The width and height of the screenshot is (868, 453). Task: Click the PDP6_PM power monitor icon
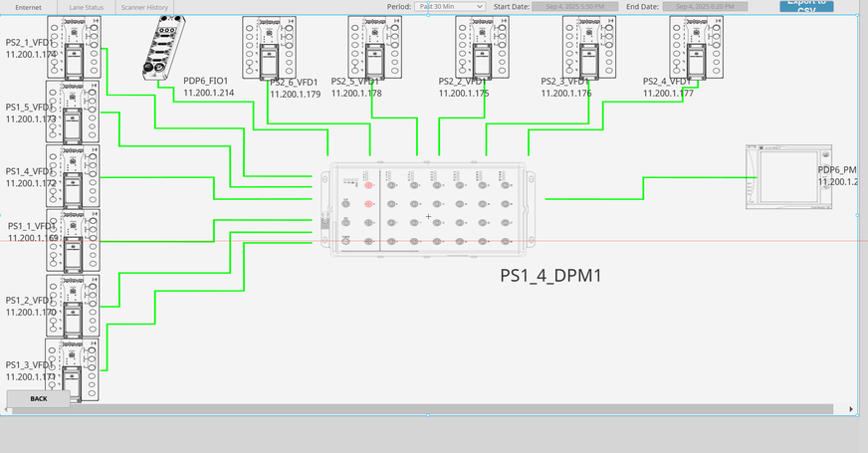(x=788, y=177)
